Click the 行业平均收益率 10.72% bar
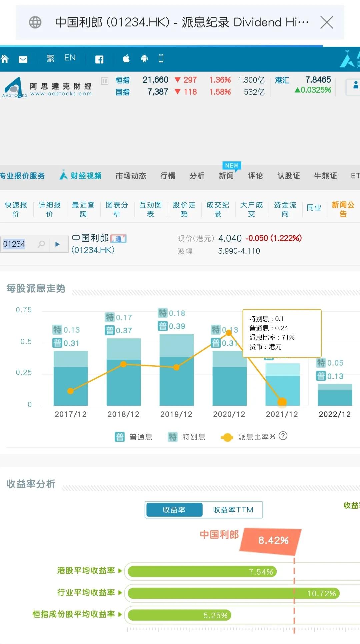 tap(234, 593)
